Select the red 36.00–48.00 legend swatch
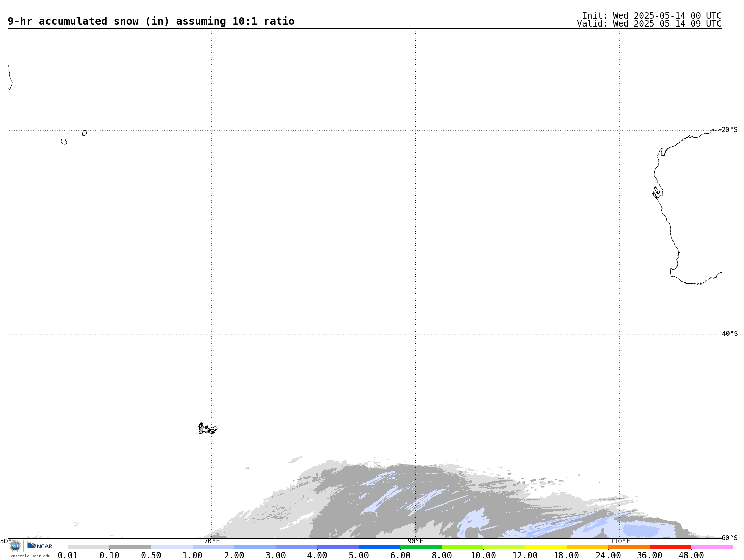The height and width of the screenshot is (560, 744). [x=670, y=547]
